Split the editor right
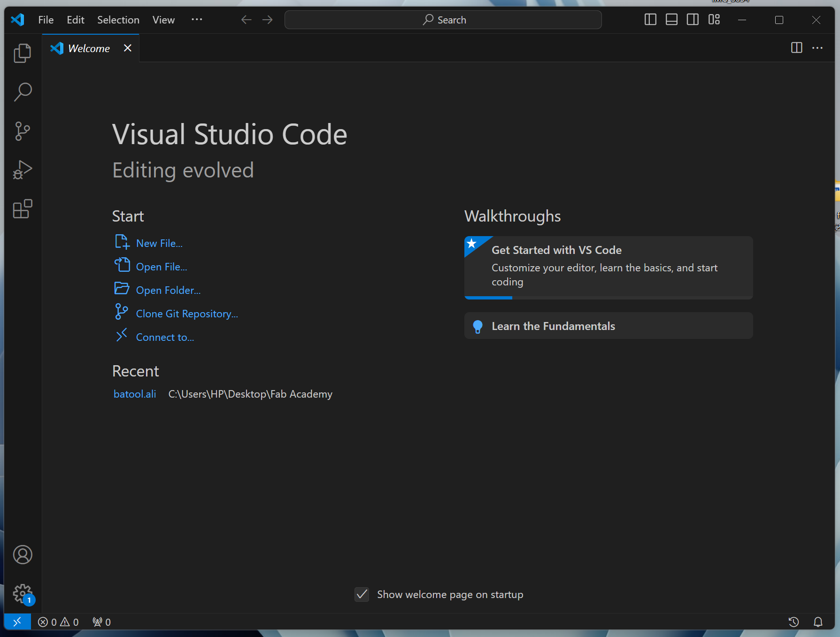Viewport: 840px width, 637px height. coord(796,48)
